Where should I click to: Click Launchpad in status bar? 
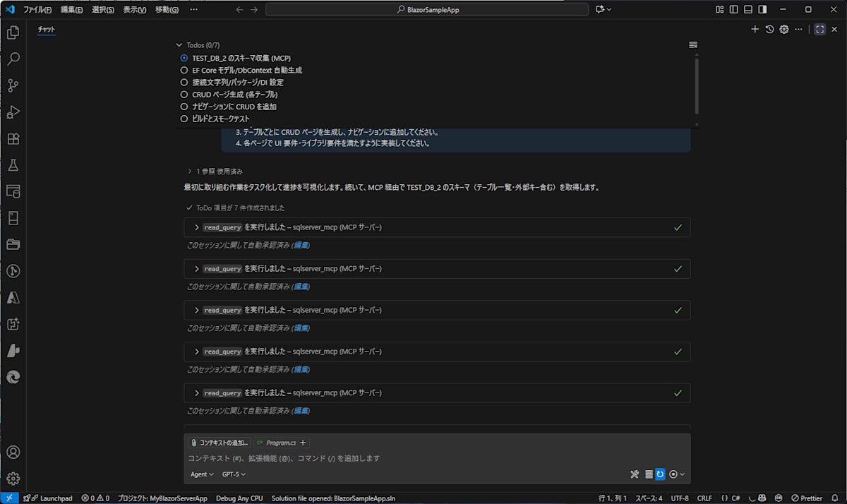[48, 498]
